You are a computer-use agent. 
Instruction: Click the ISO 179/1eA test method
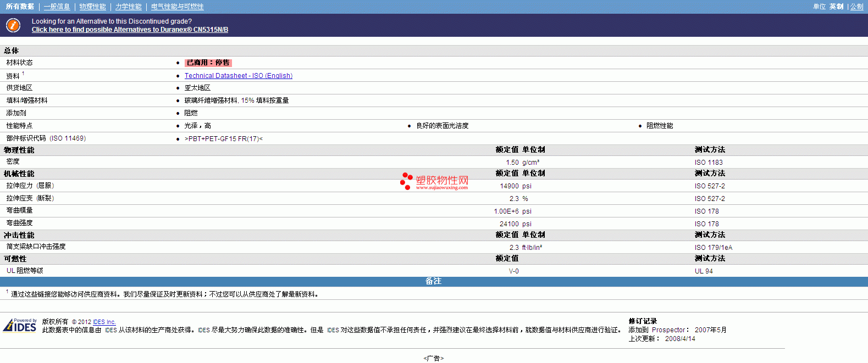pos(713,248)
